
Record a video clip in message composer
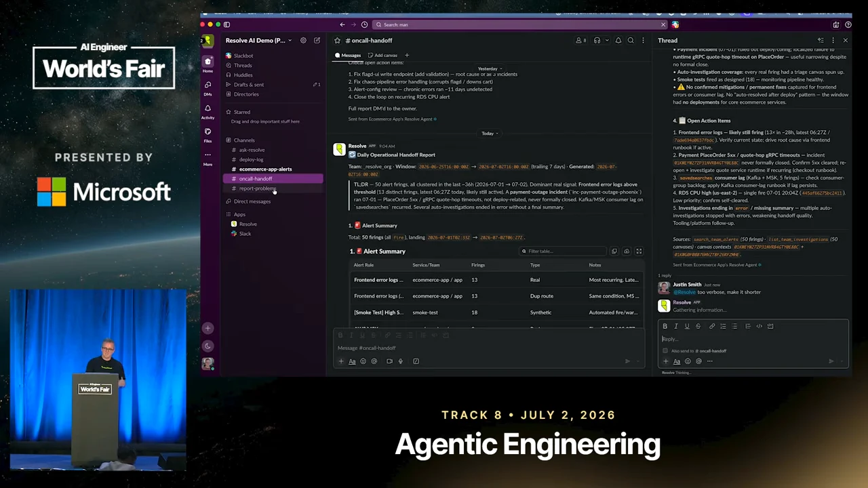click(x=389, y=361)
